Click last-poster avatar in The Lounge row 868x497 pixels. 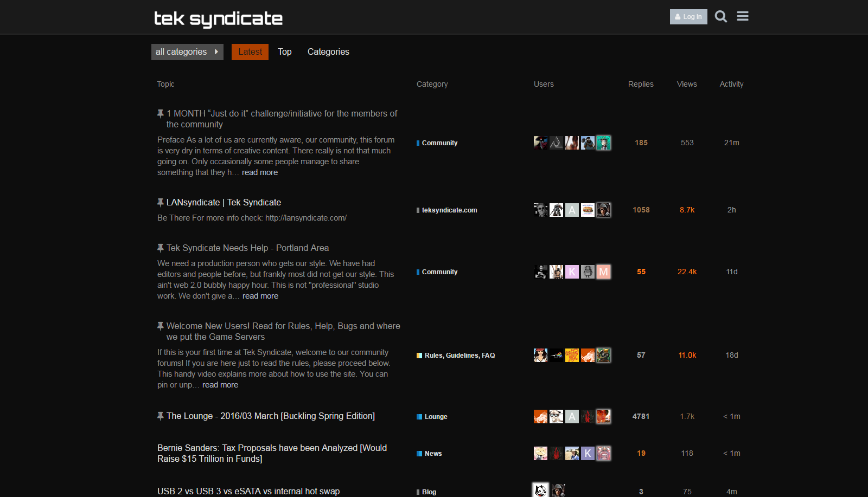click(x=603, y=416)
